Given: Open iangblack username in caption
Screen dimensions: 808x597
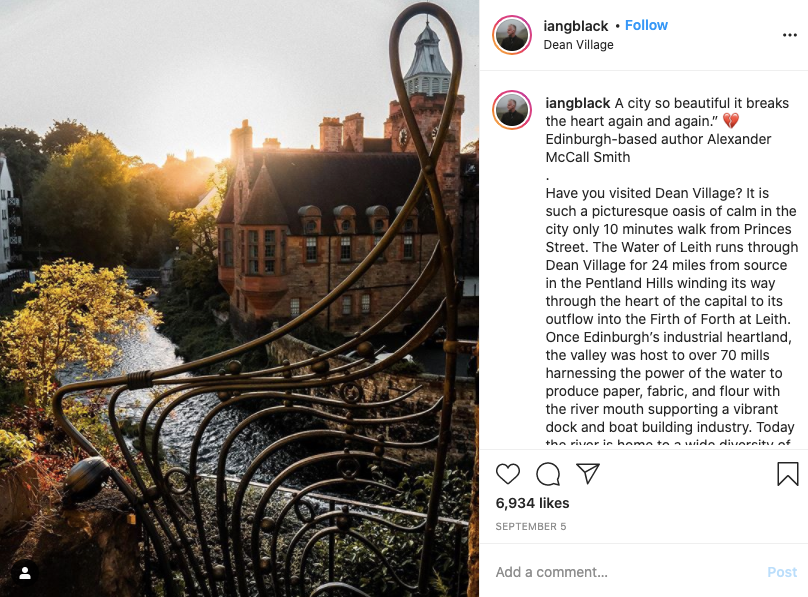Looking at the screenshot, I should click(x=578, y=103).
